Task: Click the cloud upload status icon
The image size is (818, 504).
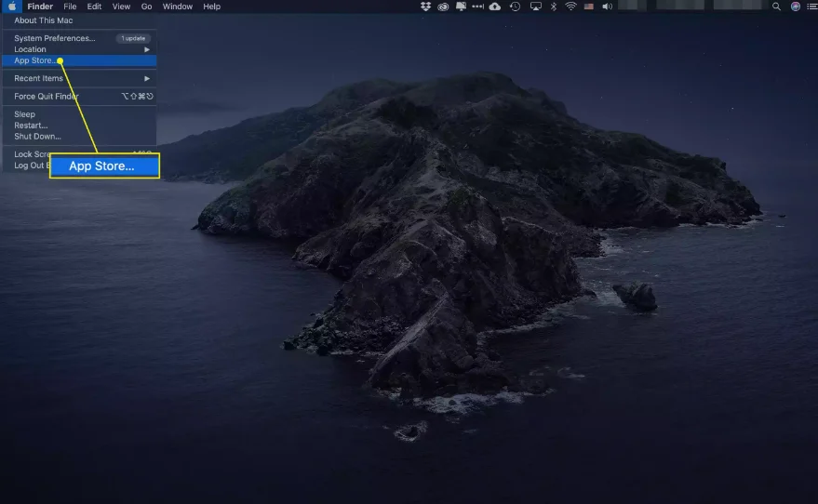Action: pyautogui.click(x=495, y=7)
